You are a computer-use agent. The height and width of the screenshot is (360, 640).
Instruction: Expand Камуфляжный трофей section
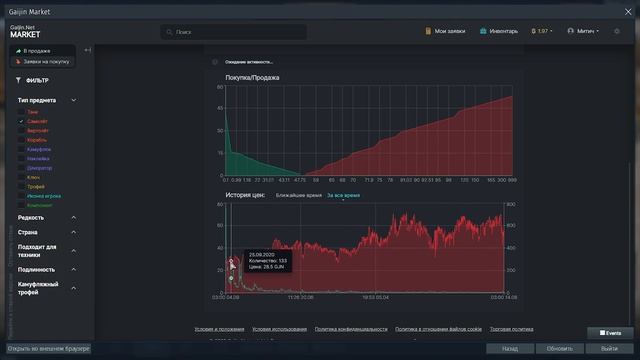pyautogui.click(x=74, y=288)
